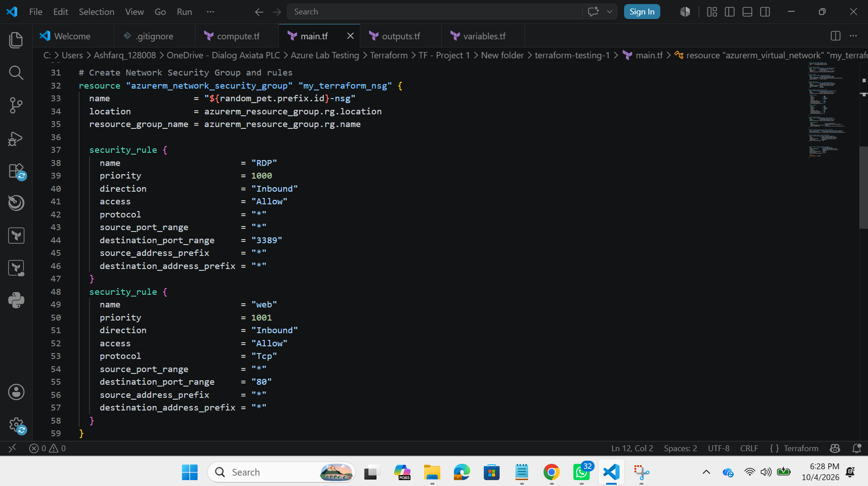Image resolution: width=868 pixels, height=486 pixels.
Task: Click the split editor right icon
Action: (835, 36)
